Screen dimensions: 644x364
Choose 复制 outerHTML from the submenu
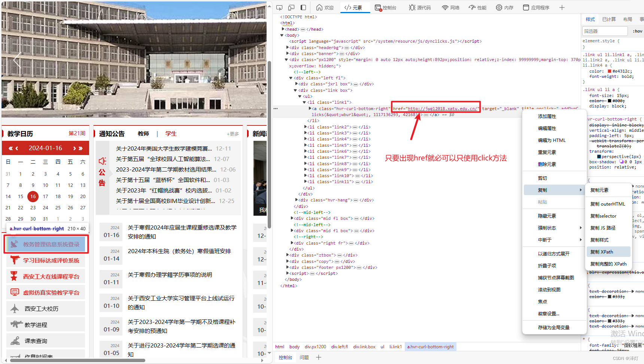[608, 204]
